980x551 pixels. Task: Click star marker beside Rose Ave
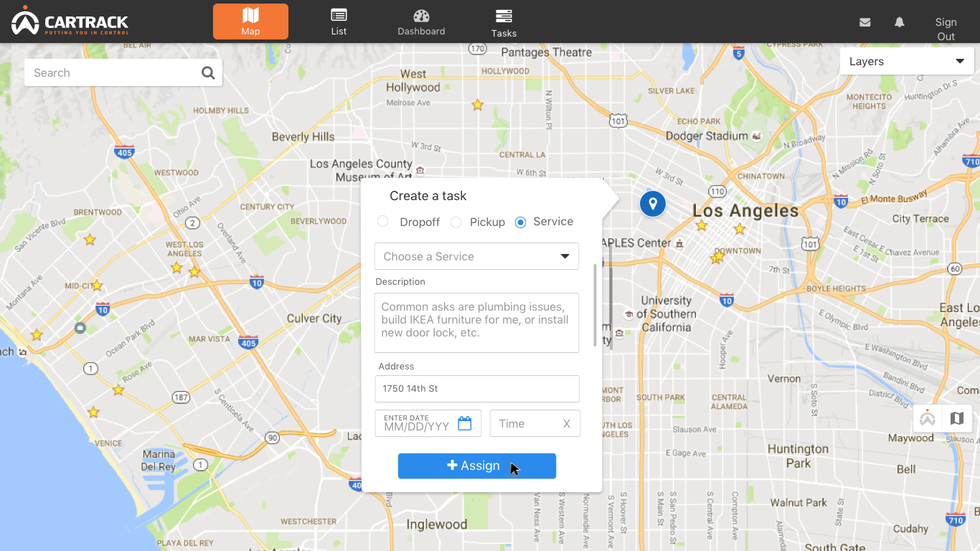click(x=118, y=390)
